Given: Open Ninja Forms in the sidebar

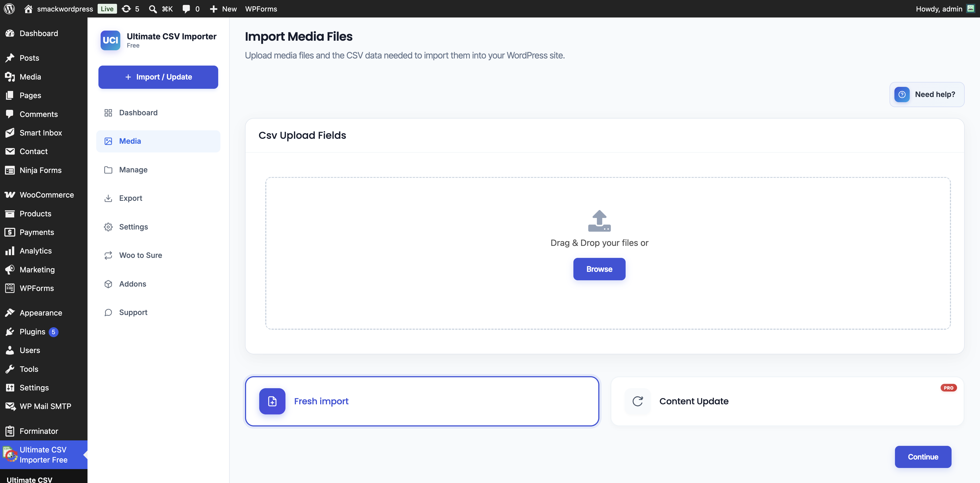Looking at the screenshot, I should (44, 170).
